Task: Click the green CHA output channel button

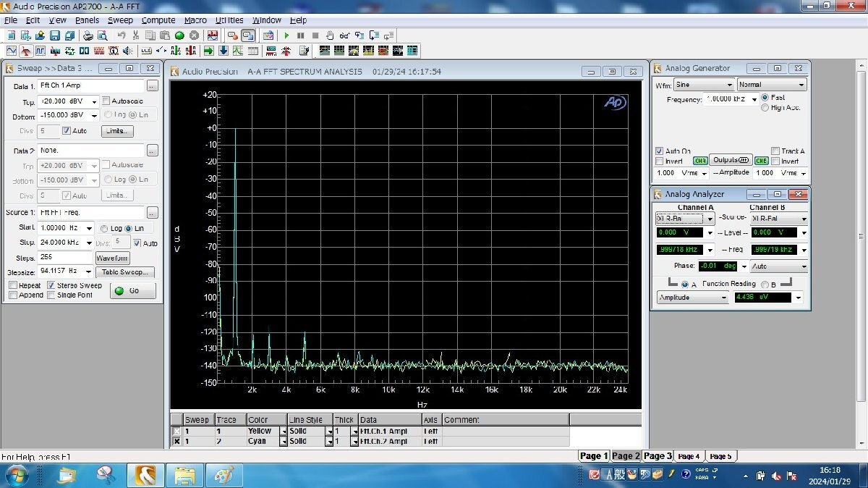Action: point(700,161)
